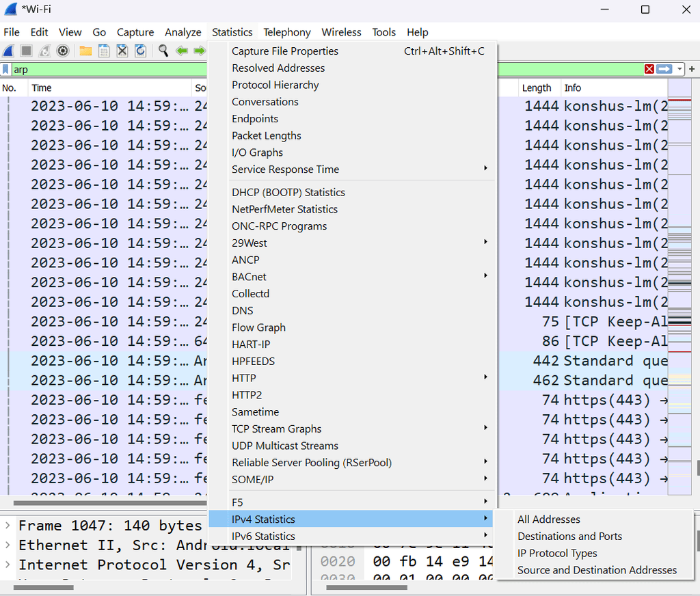This screenshot has width=700, height=596.
Task: Save this capture file
Action: [104, 51]
